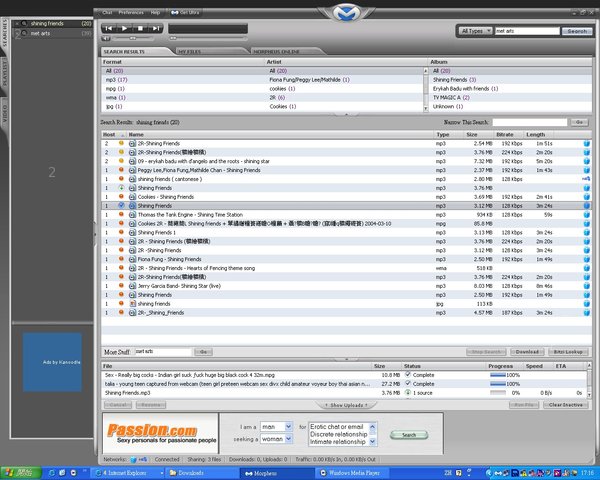Click the Bitzi Lookup button

tap(568, 352)
